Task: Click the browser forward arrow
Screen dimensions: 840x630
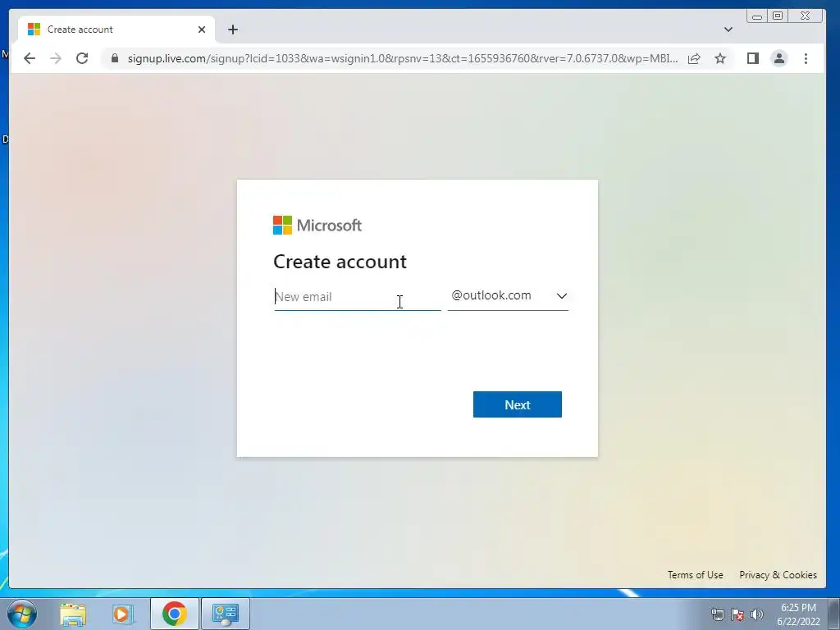Action: (x=56, y=58)
